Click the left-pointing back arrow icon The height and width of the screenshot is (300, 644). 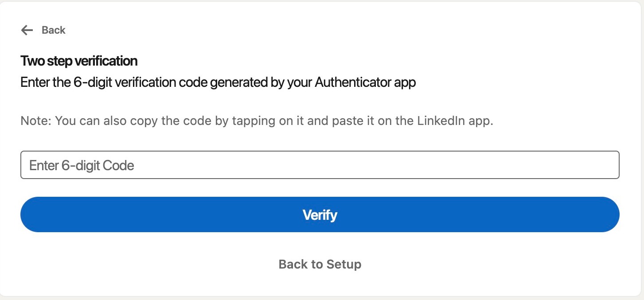coord(27,30)
